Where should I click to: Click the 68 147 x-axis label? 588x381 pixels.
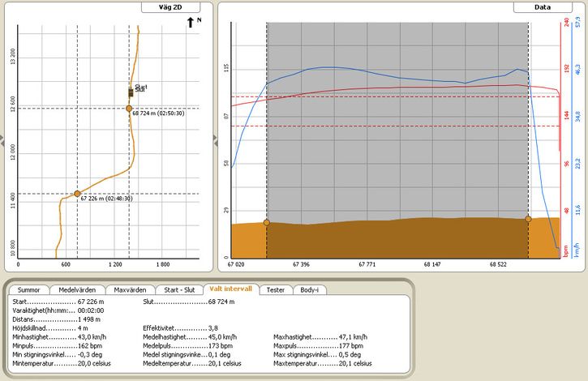432,264
